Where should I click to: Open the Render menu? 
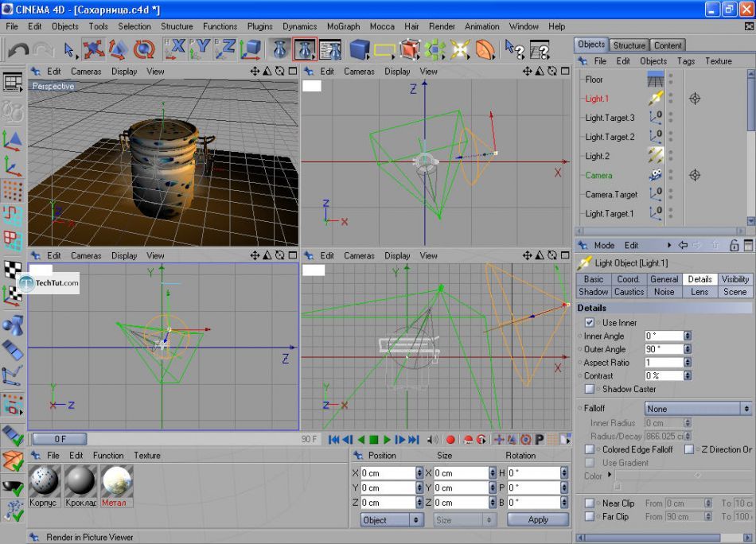(x=442, y=26)
